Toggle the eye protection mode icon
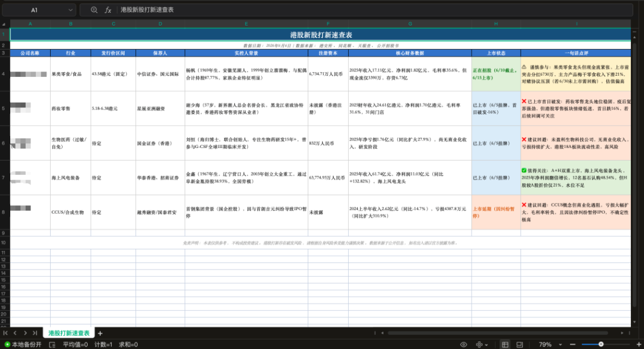644x349 pixels. pyautogui.click(x=464, y=344)
